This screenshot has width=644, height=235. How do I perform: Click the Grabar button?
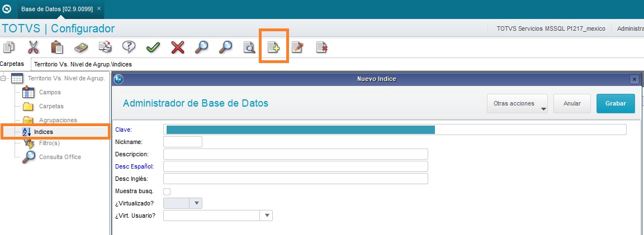(615, 103)
